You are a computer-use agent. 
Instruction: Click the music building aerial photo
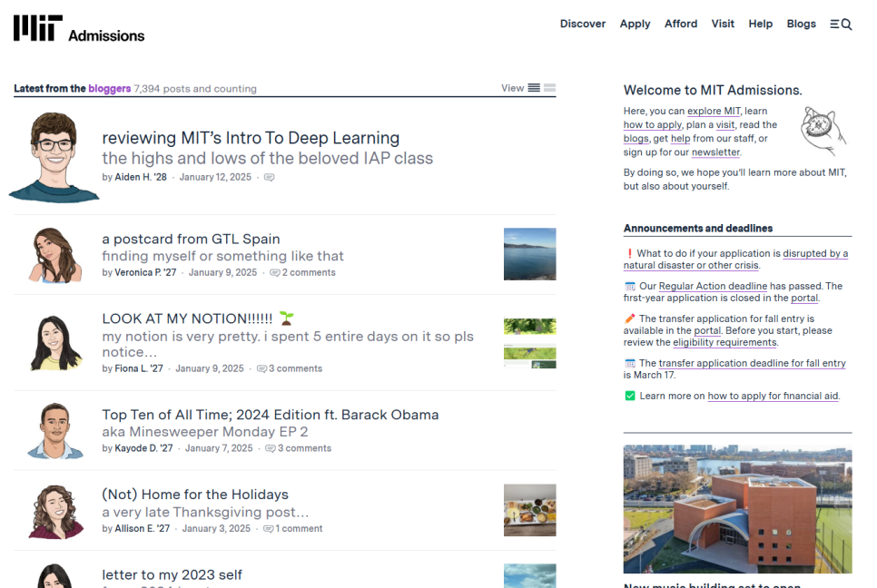point(738,509)
